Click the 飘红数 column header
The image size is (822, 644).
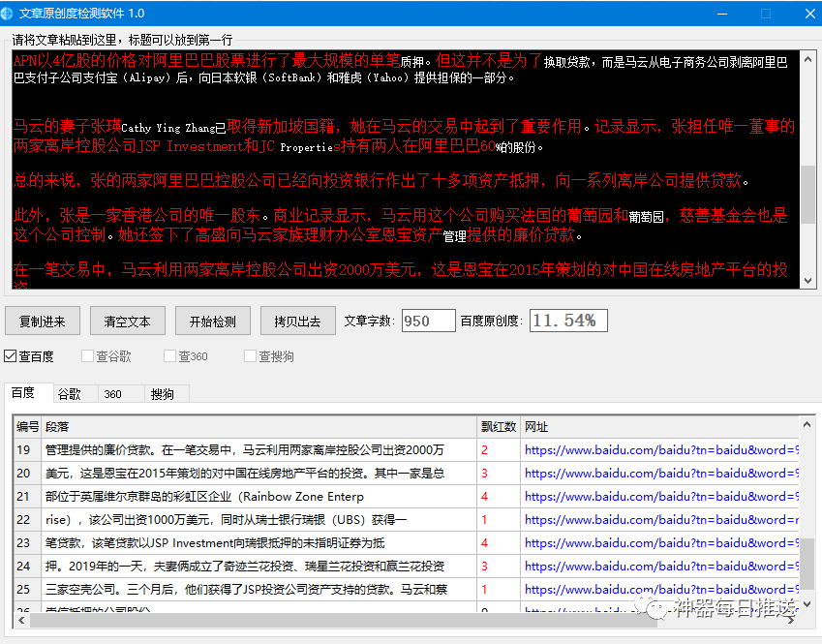(x=499, y=427)
